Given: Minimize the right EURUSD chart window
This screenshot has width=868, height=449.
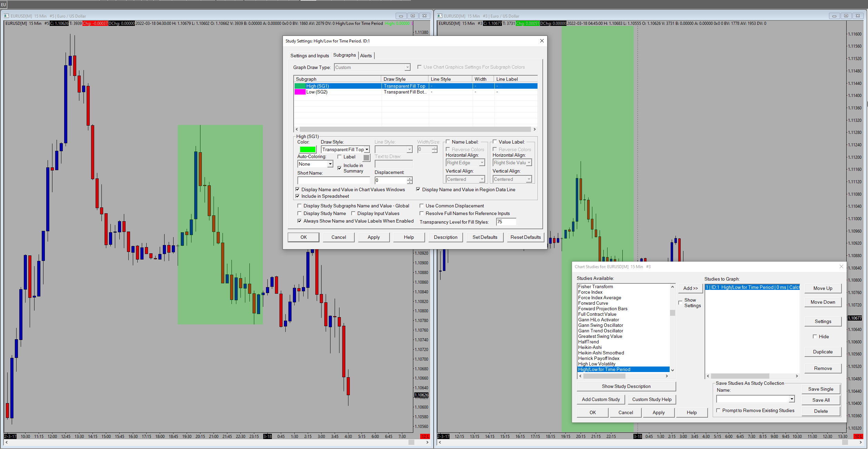Looking at the screenshot, I should (x=834, y=16).
